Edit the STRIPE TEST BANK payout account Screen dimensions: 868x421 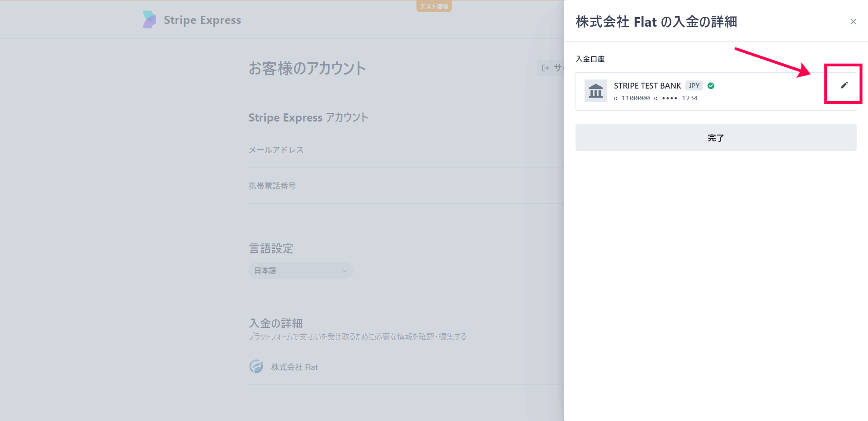(x=844, y=85)
